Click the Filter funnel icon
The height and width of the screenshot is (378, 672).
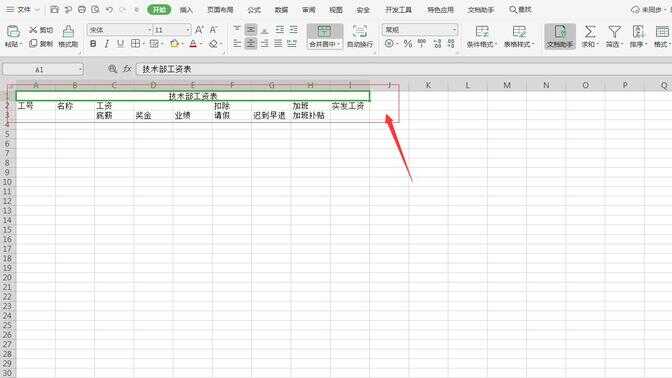(x=614, y=32)
